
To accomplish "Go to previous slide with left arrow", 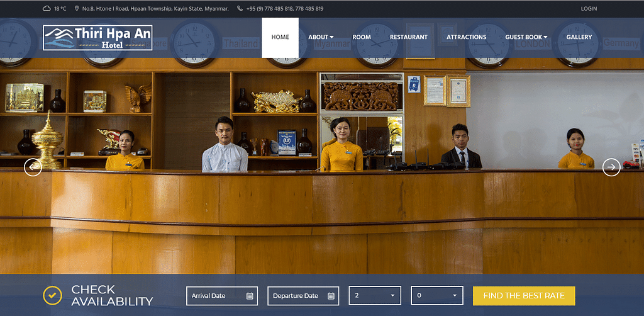I will [x=33, y=167].
